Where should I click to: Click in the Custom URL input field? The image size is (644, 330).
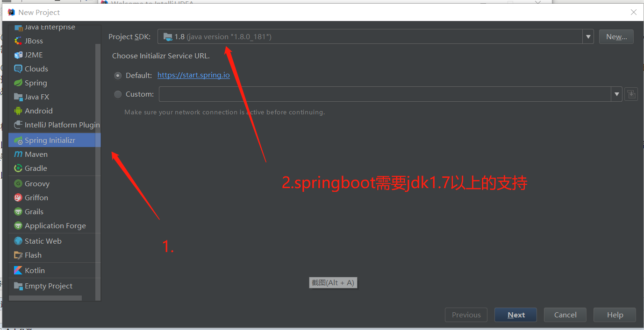[x=385, y=94]
